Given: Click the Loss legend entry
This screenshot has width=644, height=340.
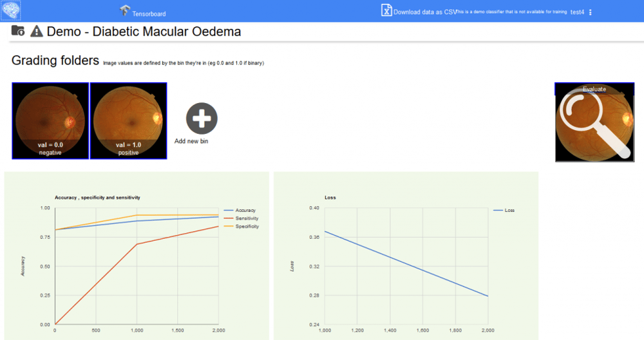Looking at the screenshot, I should [x=509, y=211].
